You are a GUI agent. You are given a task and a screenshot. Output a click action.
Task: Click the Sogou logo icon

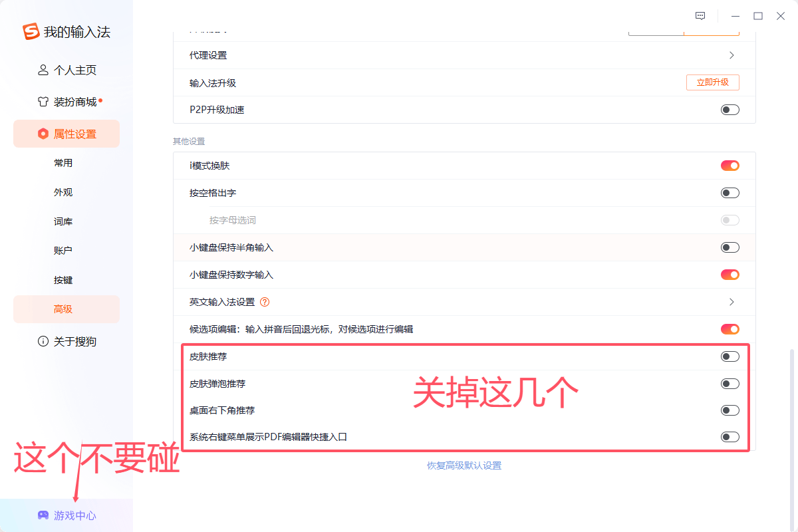coord(31,31)
